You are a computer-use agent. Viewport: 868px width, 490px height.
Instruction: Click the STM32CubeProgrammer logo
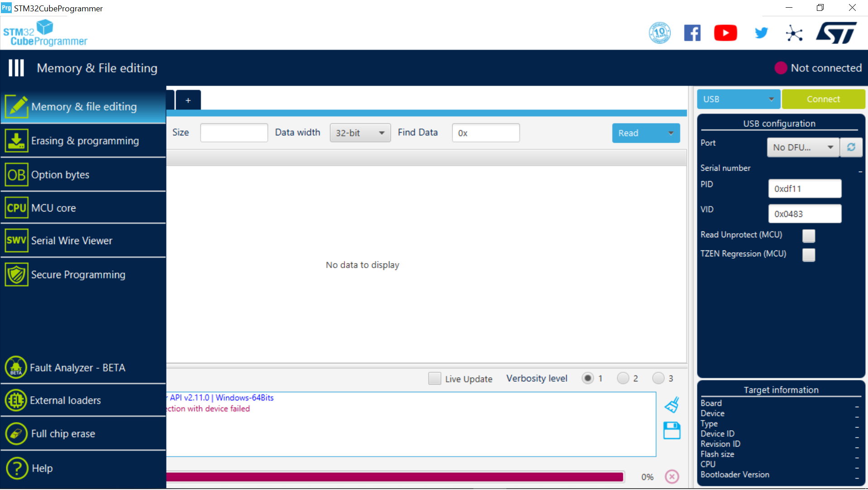pos(45,33)
